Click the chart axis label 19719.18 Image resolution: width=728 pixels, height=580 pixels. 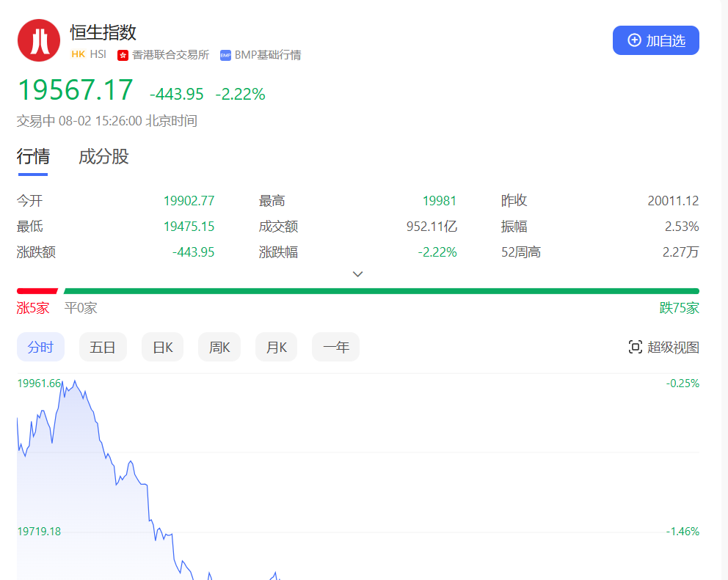pyautogui.click(x=39, y=532)
